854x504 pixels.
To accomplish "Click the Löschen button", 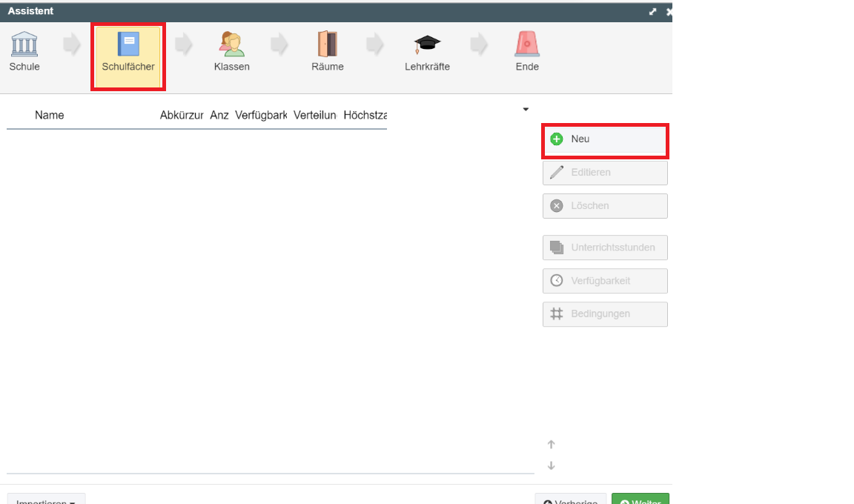I will (x=605, y=206).
